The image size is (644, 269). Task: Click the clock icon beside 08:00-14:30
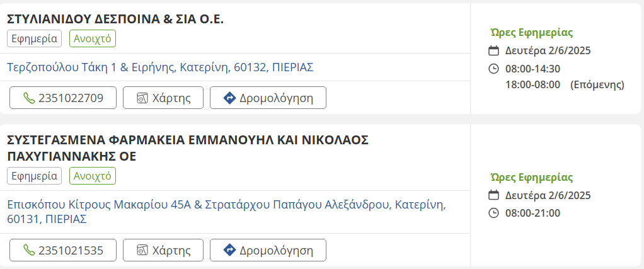(494, 69)
